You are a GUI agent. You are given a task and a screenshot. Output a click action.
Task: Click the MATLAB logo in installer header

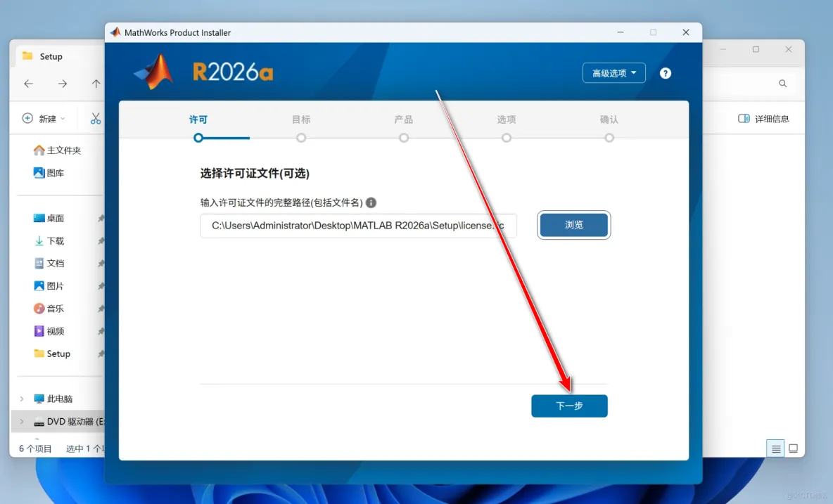click(154, 72)
